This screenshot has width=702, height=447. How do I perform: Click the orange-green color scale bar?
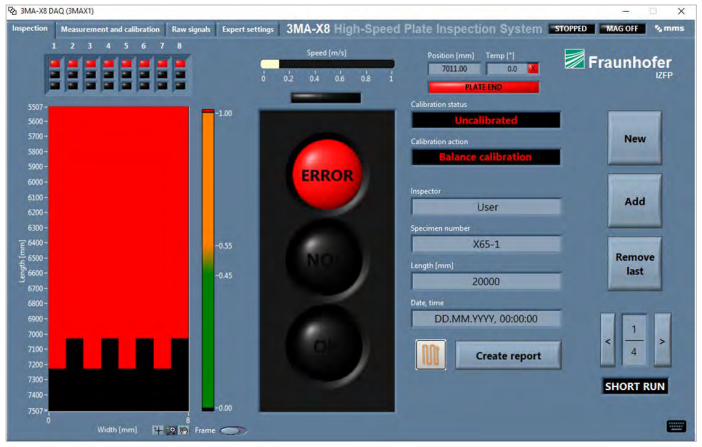point(208,260)
